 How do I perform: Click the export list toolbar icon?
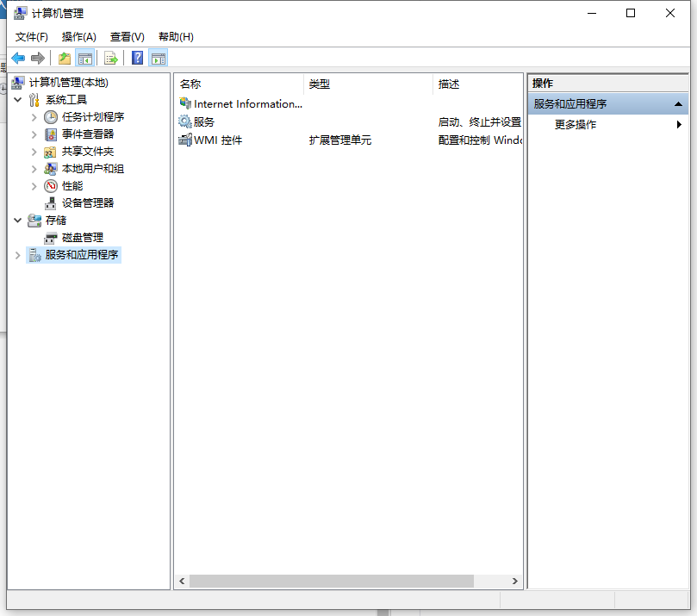click(x=113, y=58)
